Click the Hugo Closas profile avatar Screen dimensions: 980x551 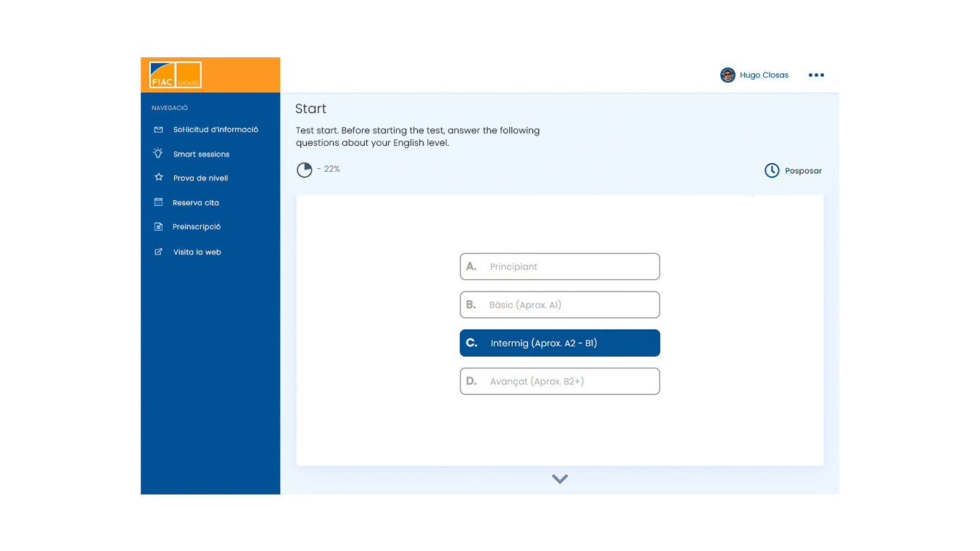728,75
